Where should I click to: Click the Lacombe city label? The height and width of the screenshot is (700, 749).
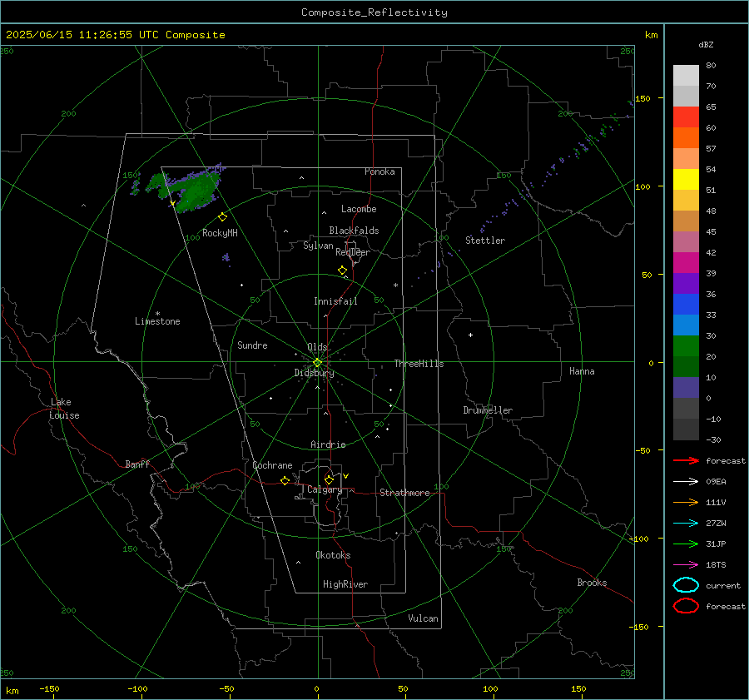(359, 209)
